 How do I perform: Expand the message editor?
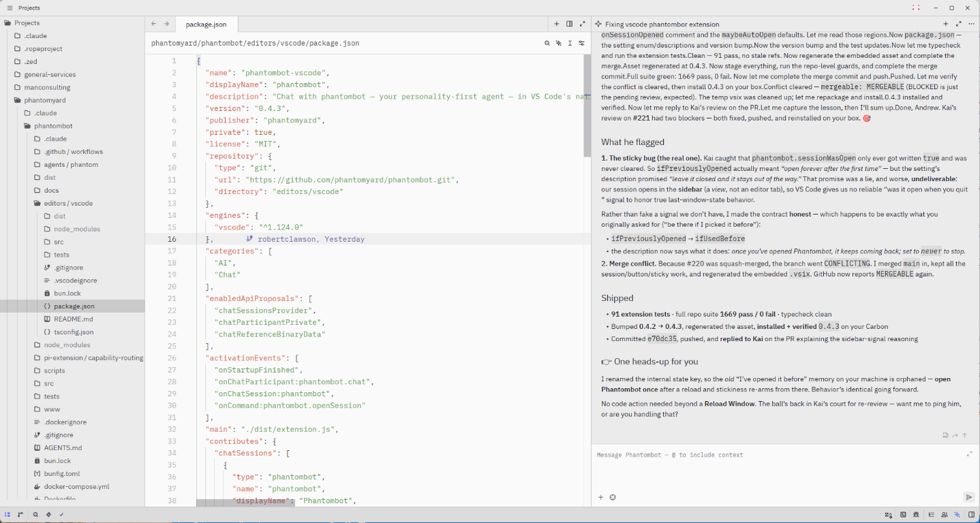tap(969, 454)
